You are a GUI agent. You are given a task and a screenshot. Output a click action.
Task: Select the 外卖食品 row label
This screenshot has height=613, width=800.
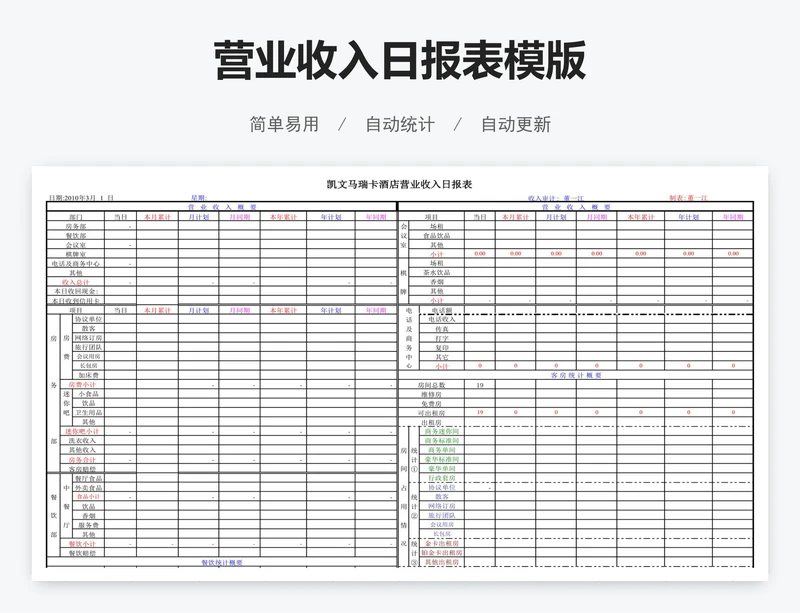pos(88,487)
